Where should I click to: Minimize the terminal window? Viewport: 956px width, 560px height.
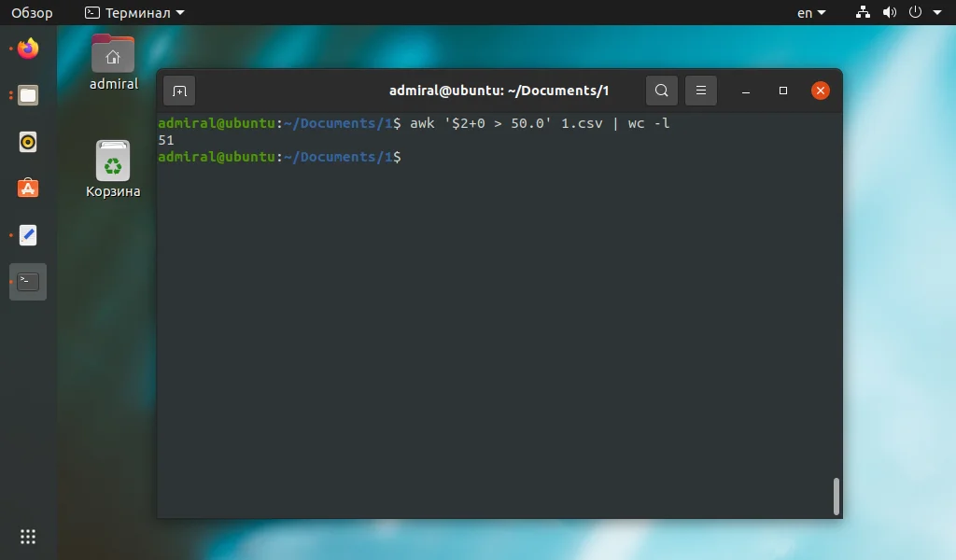(746, 91)
